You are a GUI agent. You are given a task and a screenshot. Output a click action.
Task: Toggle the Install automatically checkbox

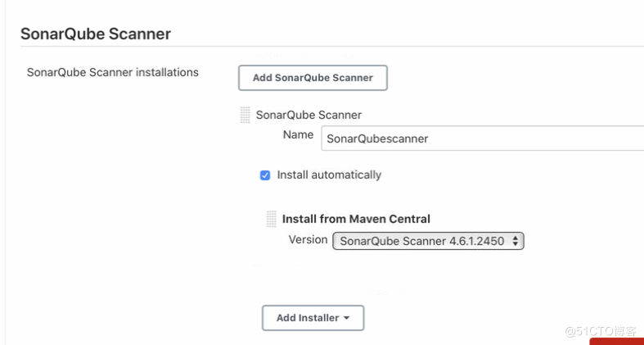pyautogui.click(x=265, y=175)
